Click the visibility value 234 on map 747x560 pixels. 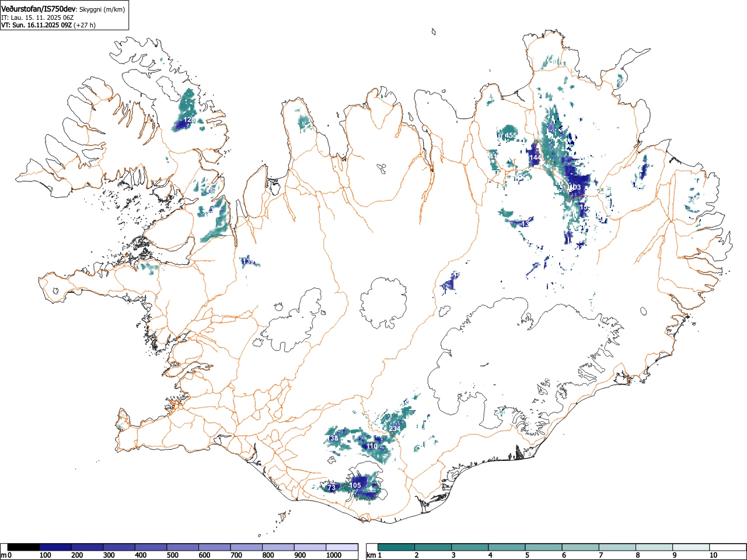click(x=395, y=429)
